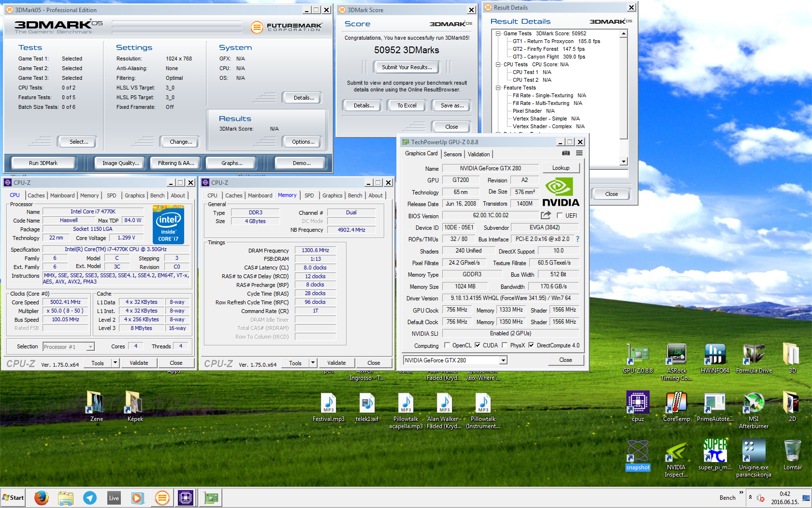Open the Lomtár recycle bin
The width and height of the screenshot is (812, 508).
[792, 455]
